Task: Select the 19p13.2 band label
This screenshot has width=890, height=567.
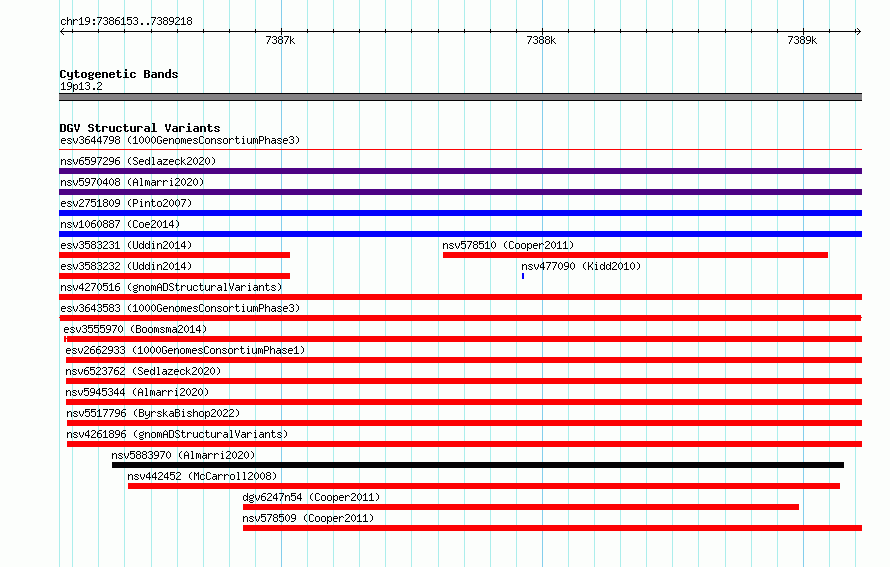Action: [81, 86]
